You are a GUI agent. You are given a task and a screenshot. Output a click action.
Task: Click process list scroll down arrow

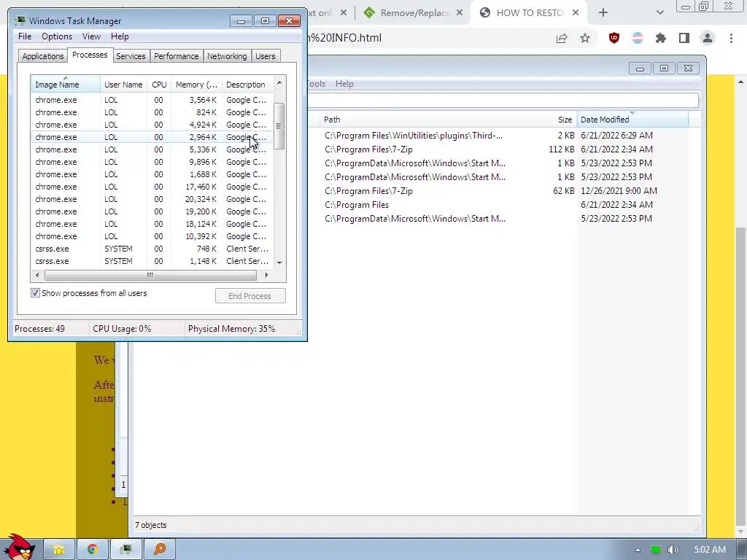point(279,262)
